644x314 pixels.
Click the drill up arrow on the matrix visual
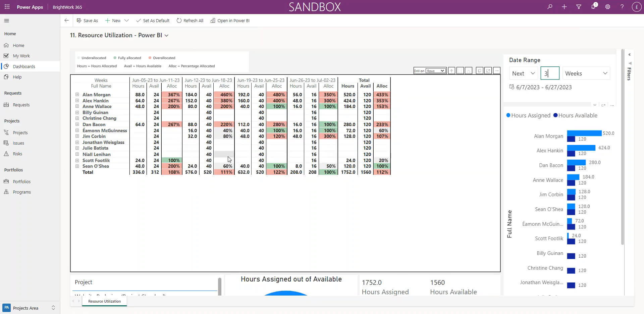[x=452, y=71]
